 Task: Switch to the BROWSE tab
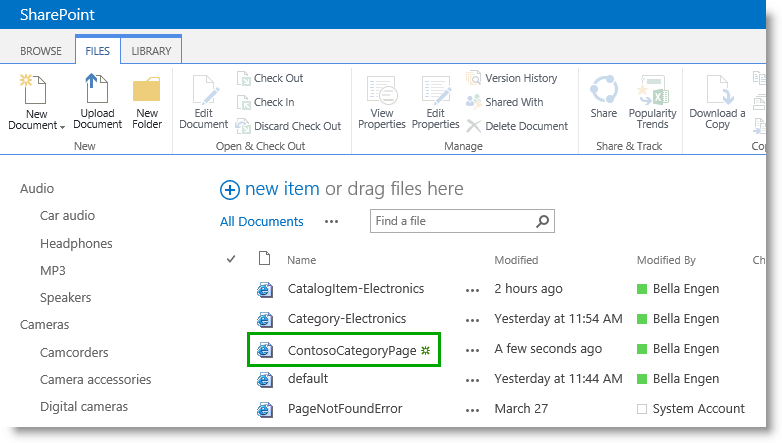tap(41, 51)
